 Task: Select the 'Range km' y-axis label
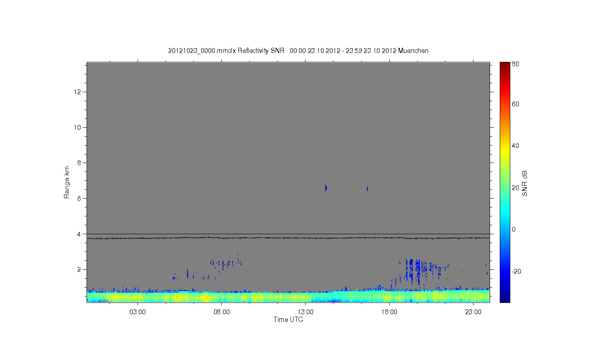pos(67,182)
